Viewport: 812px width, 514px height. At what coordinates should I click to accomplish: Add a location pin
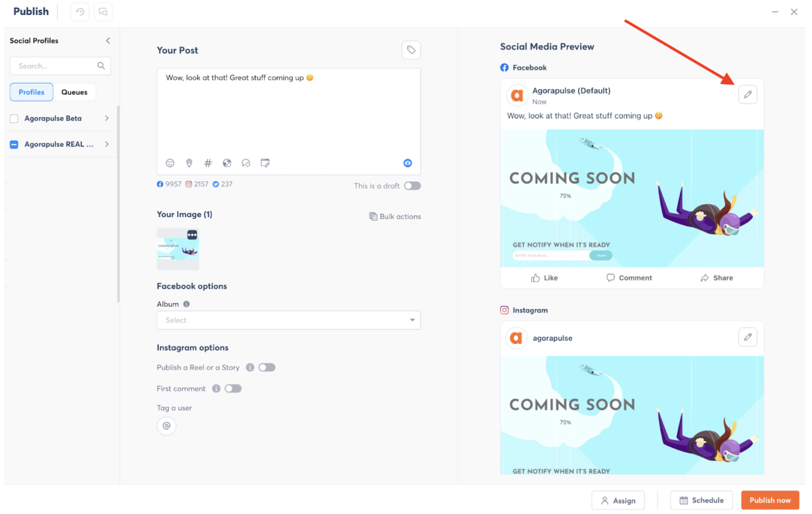[x=189, y=163]
